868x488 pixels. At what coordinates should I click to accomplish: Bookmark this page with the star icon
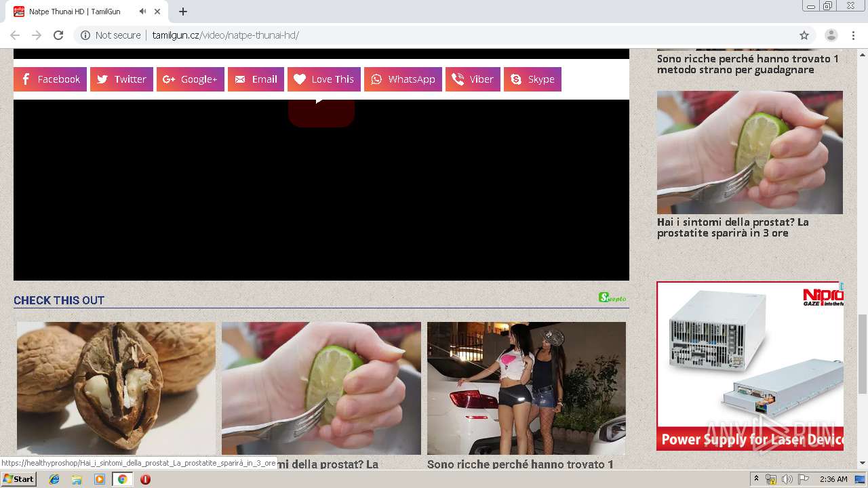tap(804, 35)
